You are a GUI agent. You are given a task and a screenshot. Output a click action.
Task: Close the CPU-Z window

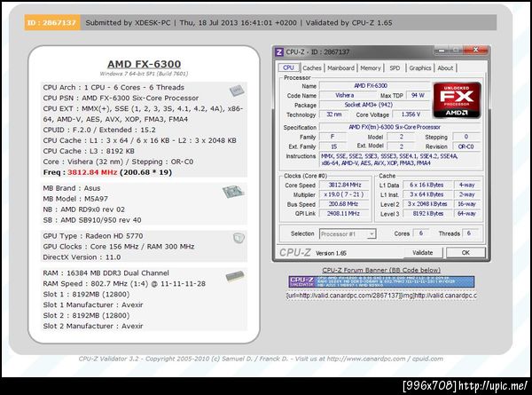(475, 51)
